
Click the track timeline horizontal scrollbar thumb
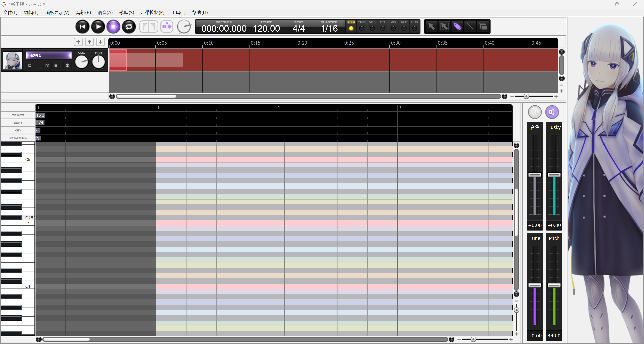point(146,96)
